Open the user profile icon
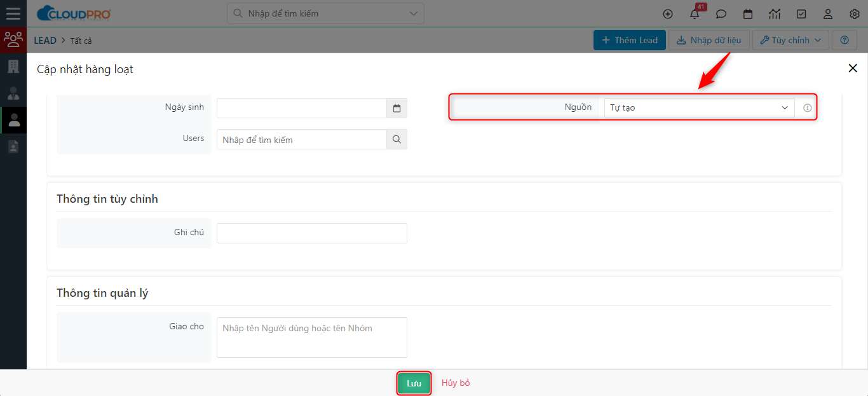This screenshot has width=868, height=396. [x=828, y=13]
